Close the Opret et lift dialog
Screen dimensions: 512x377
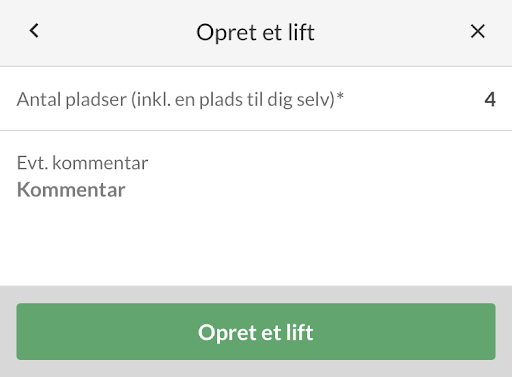point(478,31)
